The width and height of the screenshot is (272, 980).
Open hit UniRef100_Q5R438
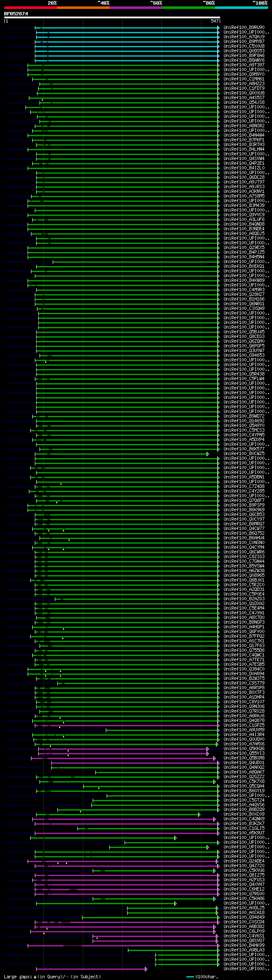click(244, 374)
